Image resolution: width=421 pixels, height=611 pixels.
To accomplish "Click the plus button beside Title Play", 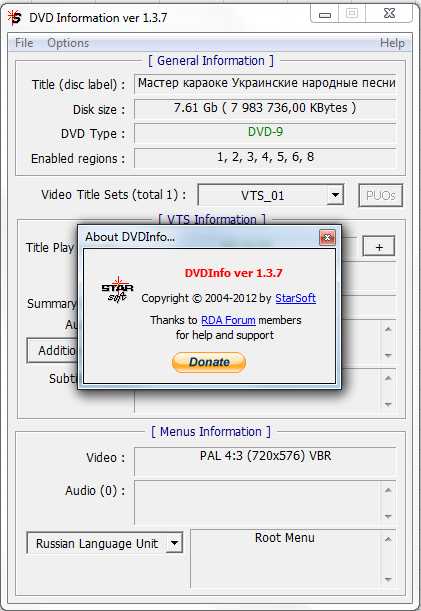I will [x=379, y=246].
